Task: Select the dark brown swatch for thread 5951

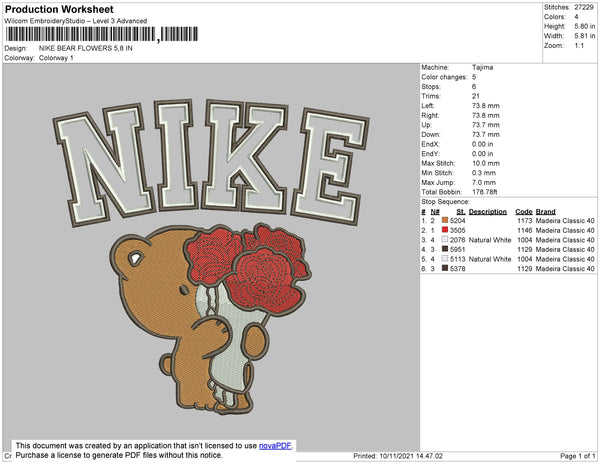Action: click(445, 249)
